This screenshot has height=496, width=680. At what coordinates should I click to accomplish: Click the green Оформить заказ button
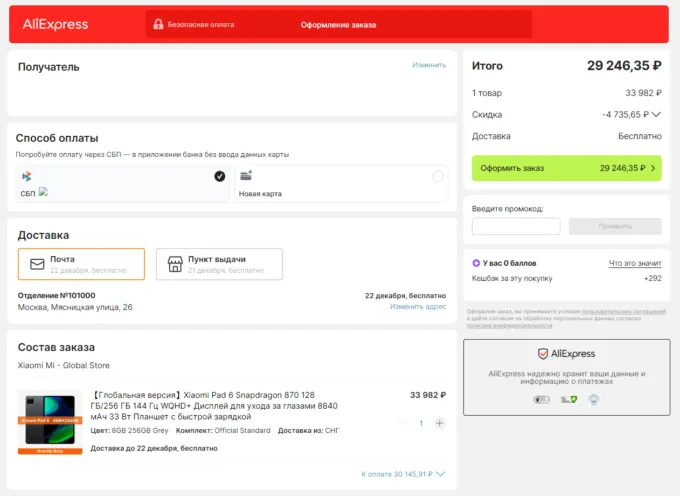coord(566,168)
